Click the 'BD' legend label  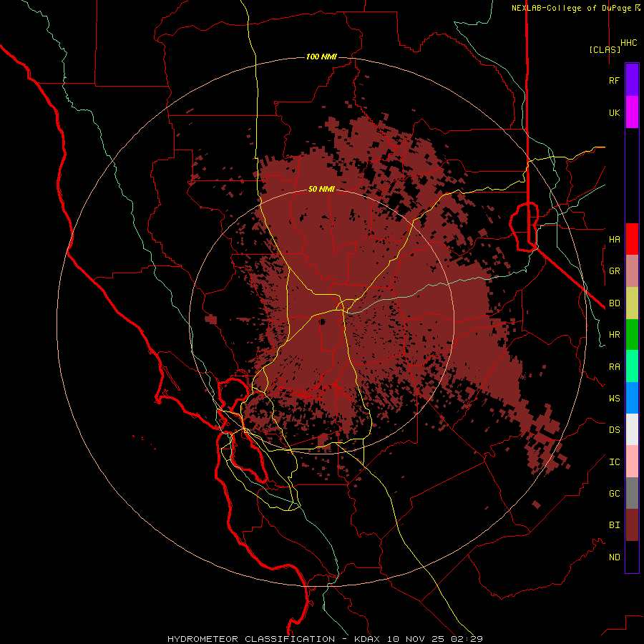tap(614, 303)
